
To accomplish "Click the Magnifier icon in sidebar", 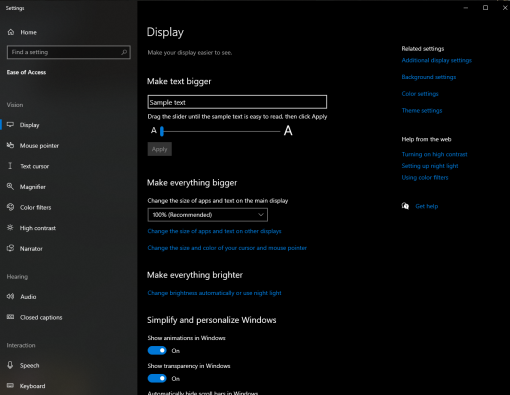I will [10, 186].
